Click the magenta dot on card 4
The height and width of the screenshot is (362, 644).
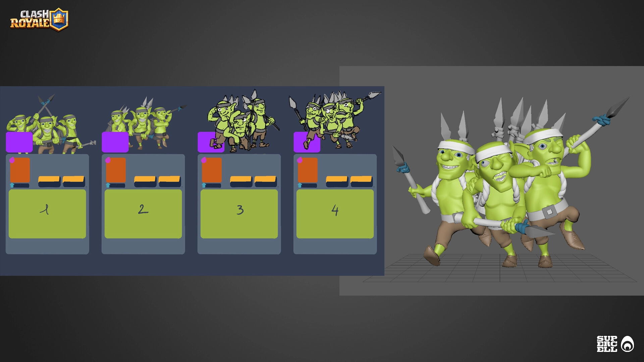tap(300, 160)
